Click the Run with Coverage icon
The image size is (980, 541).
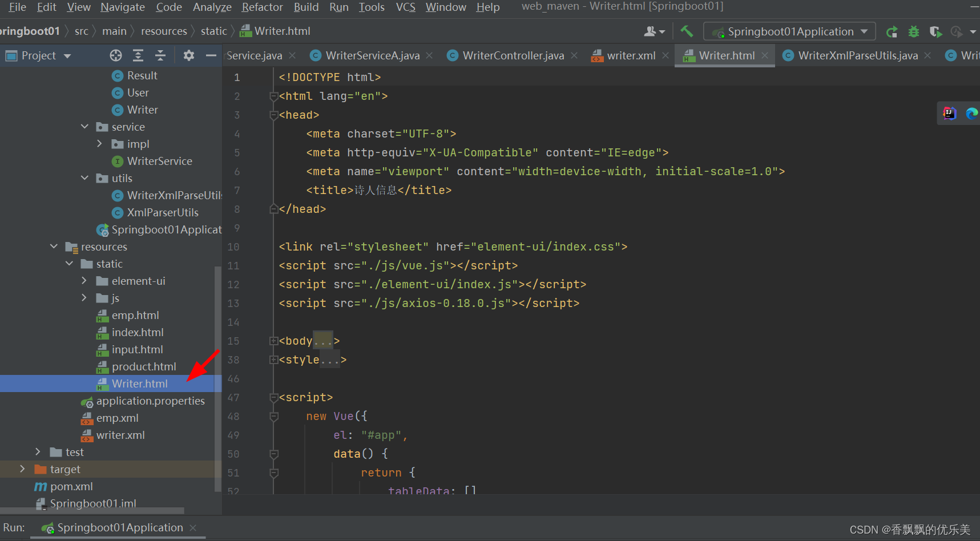click(x=935, y=32)
